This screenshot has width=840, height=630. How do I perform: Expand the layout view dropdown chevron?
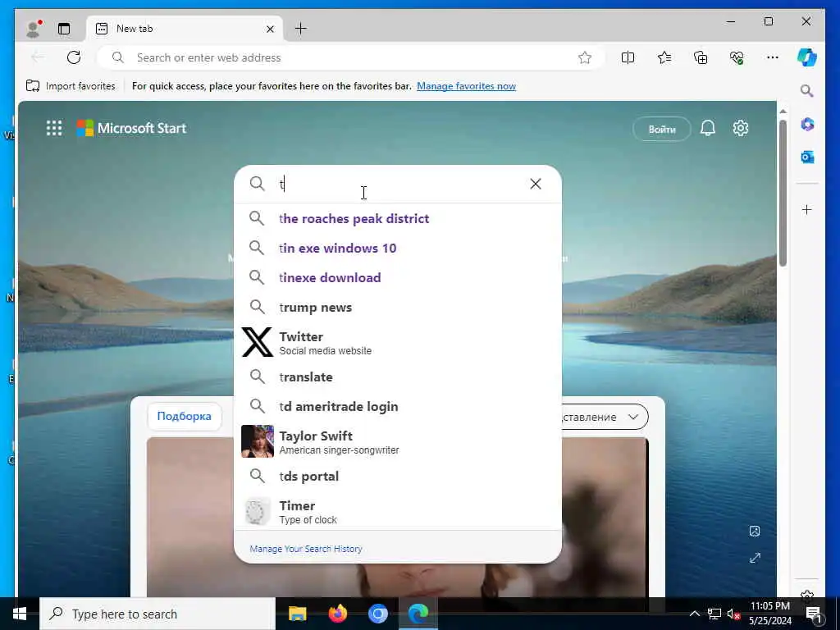click(633, 417)
